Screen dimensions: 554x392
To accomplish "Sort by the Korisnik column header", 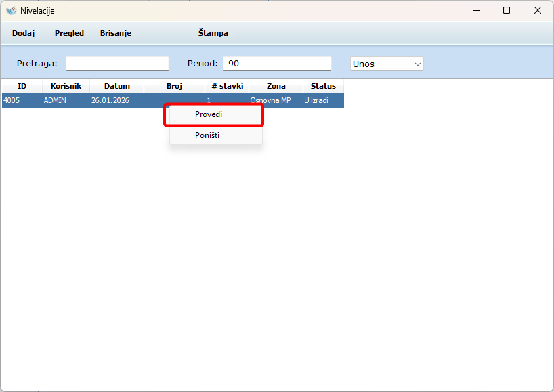I will [x=66, y=86].
